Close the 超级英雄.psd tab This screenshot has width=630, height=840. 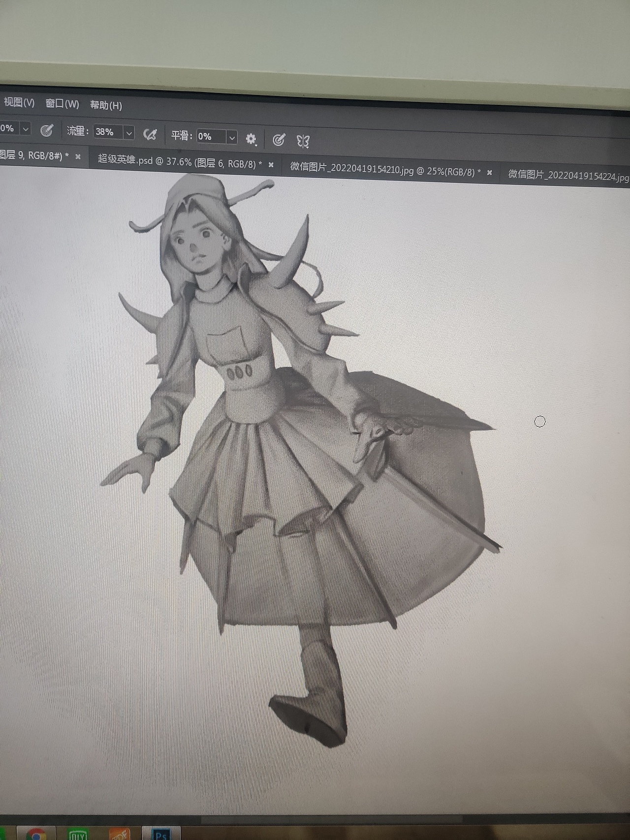pos(271,165)
